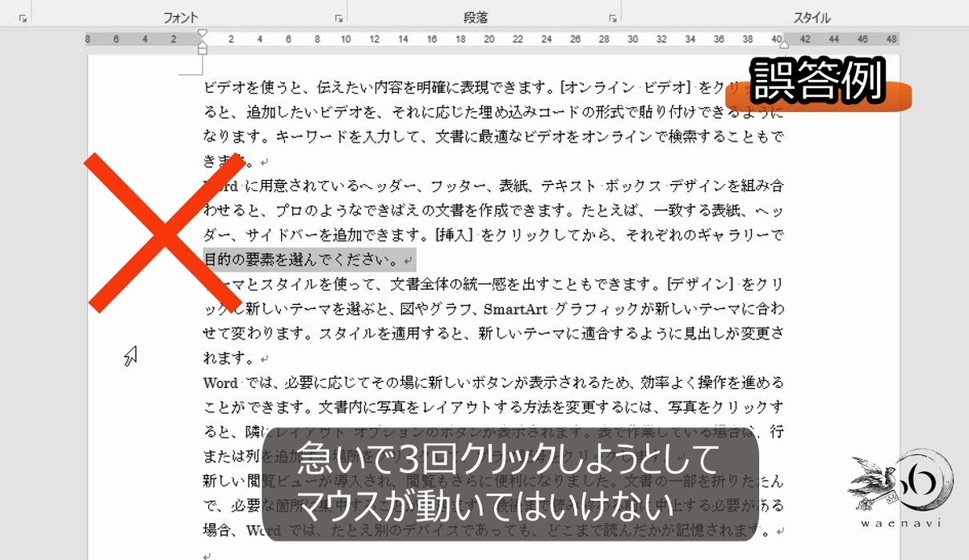Click the line starting わせると、プロのような
The width and height of the screenshot is (969, 560).
[x=493, y=211]
